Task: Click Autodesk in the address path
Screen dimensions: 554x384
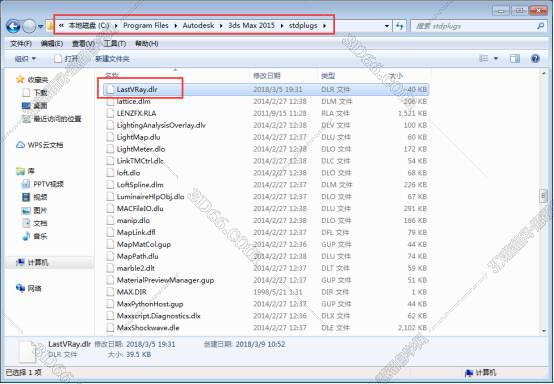Action: point(198,25)
